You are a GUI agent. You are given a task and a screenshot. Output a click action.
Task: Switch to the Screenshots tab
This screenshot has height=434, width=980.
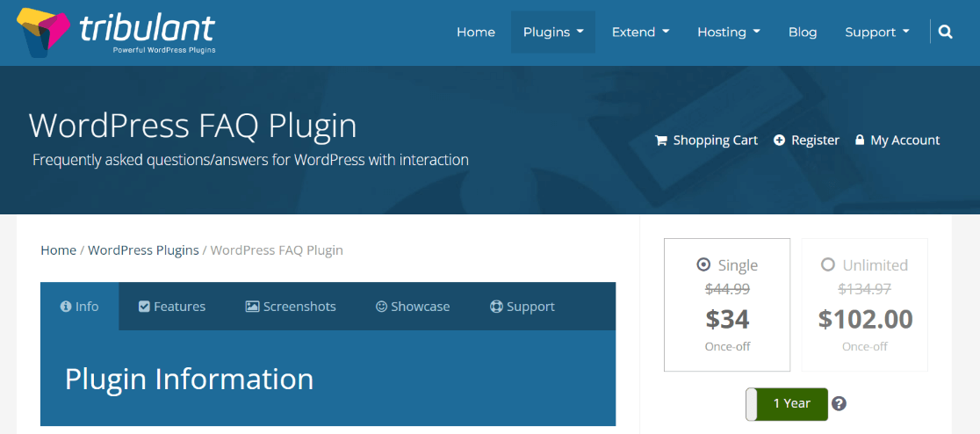tap(291, 307)
